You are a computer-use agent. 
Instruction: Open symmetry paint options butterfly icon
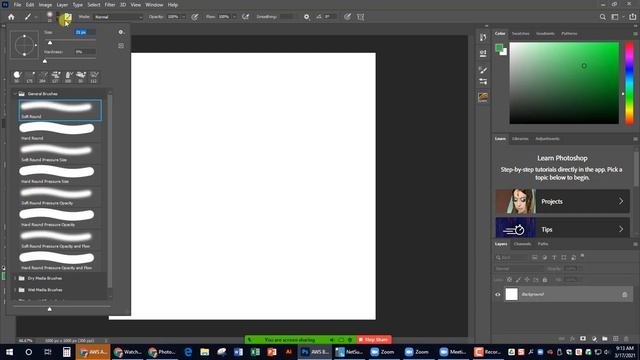point(360,17)
